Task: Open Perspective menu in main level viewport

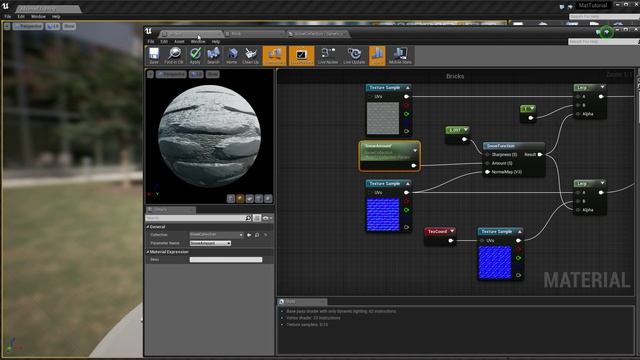Action: tap(28, 26)
